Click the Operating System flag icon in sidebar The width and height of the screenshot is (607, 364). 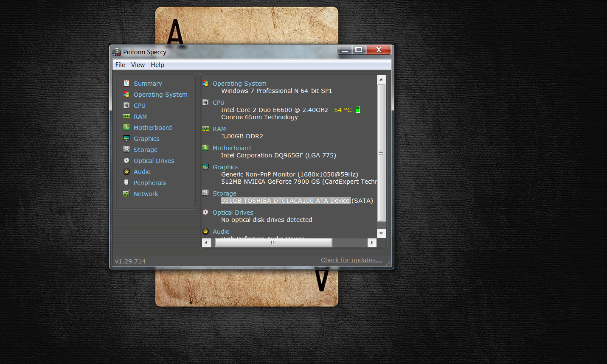(x=126, y=94)
